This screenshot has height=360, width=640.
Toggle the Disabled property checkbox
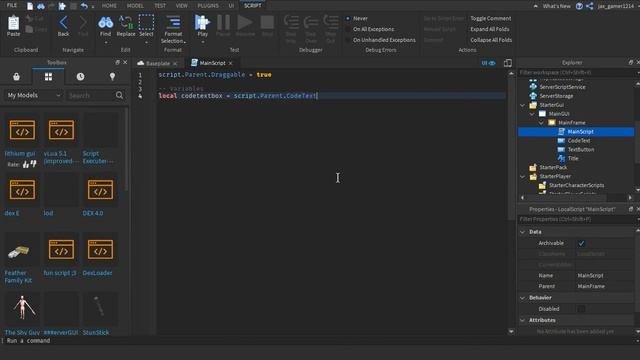tap(581, 309)
